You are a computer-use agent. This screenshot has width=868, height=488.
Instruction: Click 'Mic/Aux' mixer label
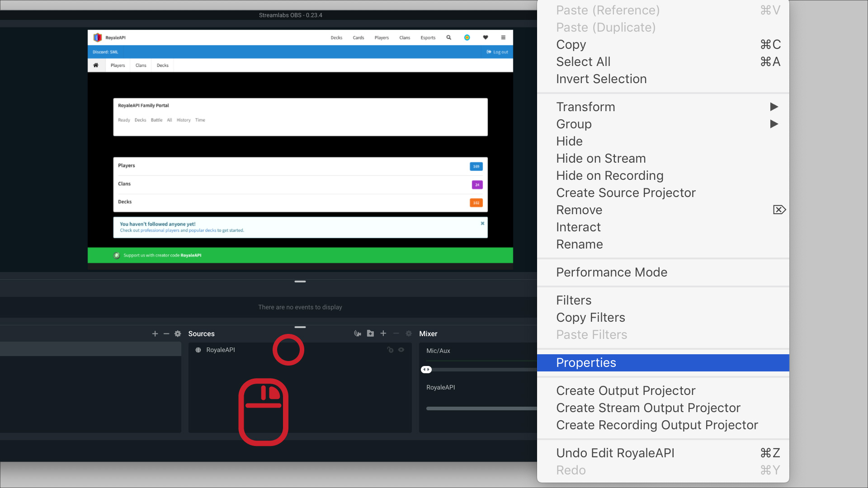pyautogui.click(x=438, y=351)
